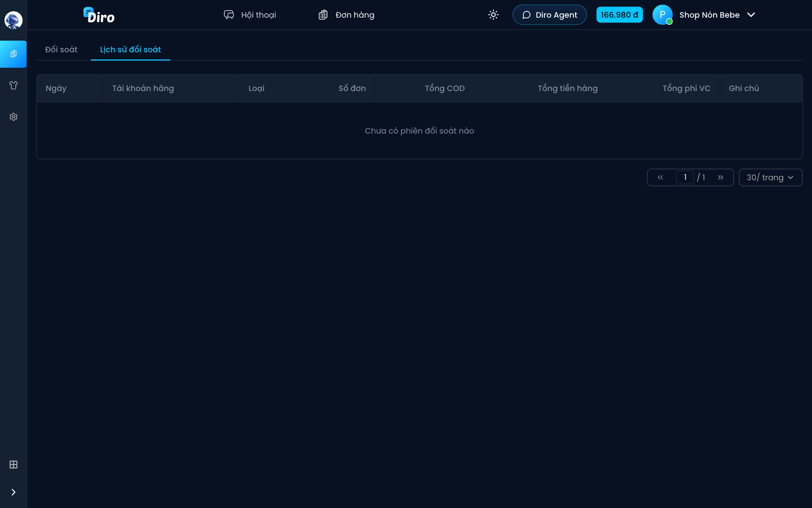Open the Diro Agent chat button
Viewport: 812px width, 508px height.
pyautogui.click(x=550, y=15)
